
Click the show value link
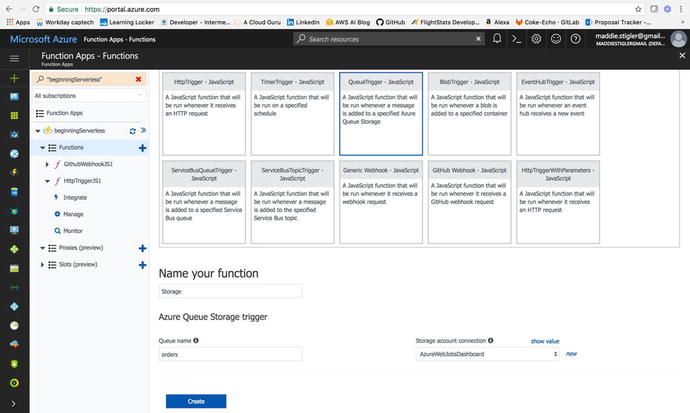tap(544, 341)
